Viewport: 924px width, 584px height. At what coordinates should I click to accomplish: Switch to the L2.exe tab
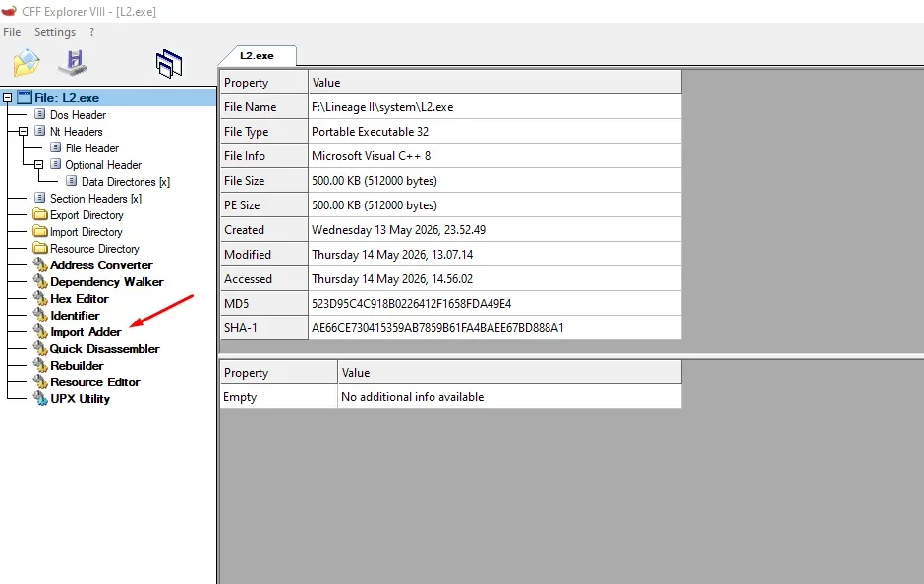(257, 55)
